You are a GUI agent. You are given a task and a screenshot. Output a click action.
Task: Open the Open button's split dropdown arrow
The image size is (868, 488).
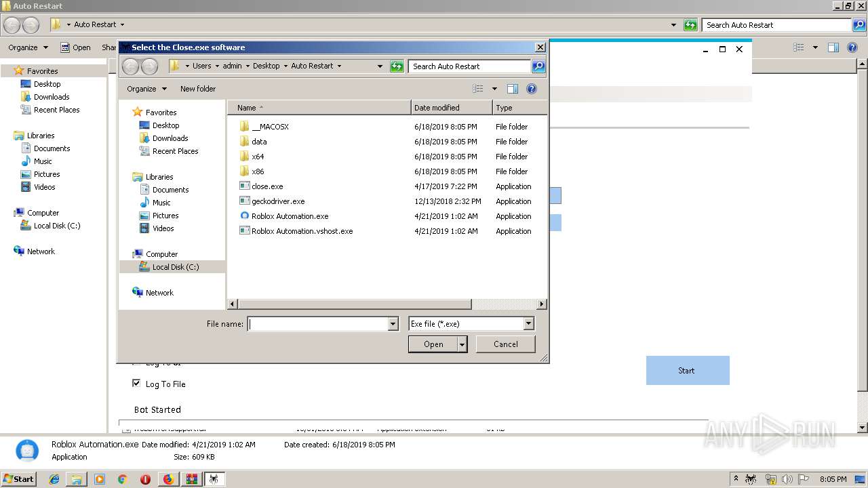[x=460, y=344]
